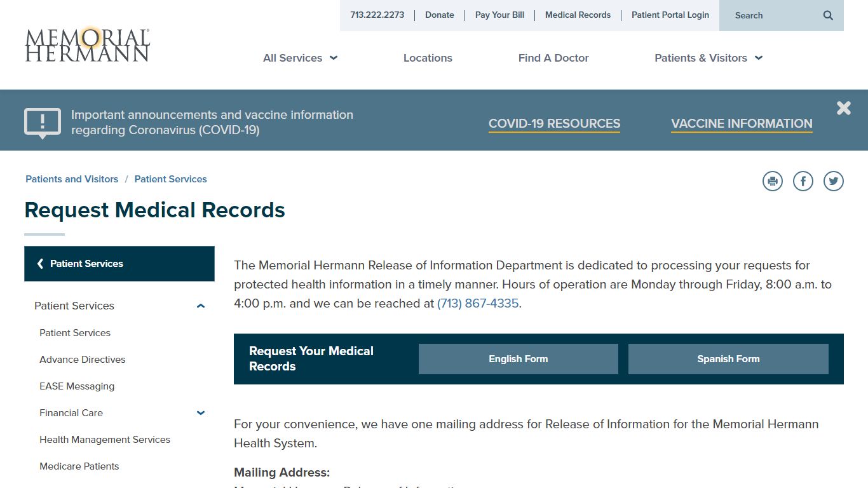This screenshot has height=488, width=868.
Task: Select Advance Directives in sidebar
Action: coord(83,360)
